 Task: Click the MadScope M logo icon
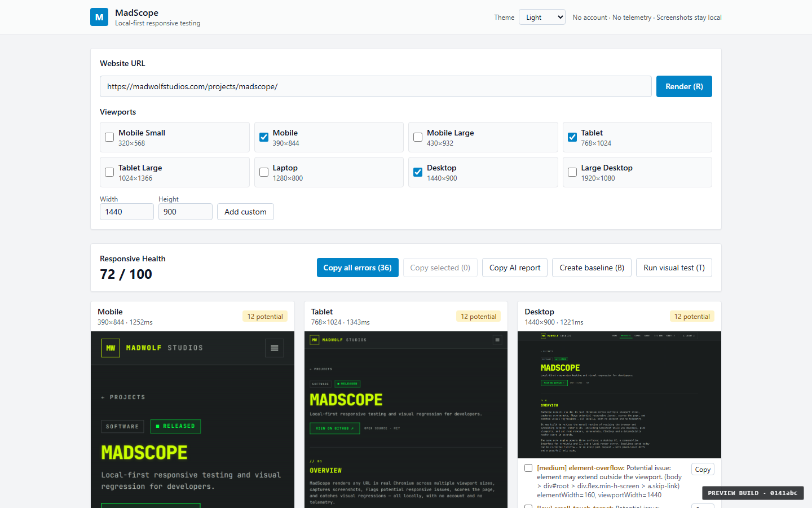[99, 17]
